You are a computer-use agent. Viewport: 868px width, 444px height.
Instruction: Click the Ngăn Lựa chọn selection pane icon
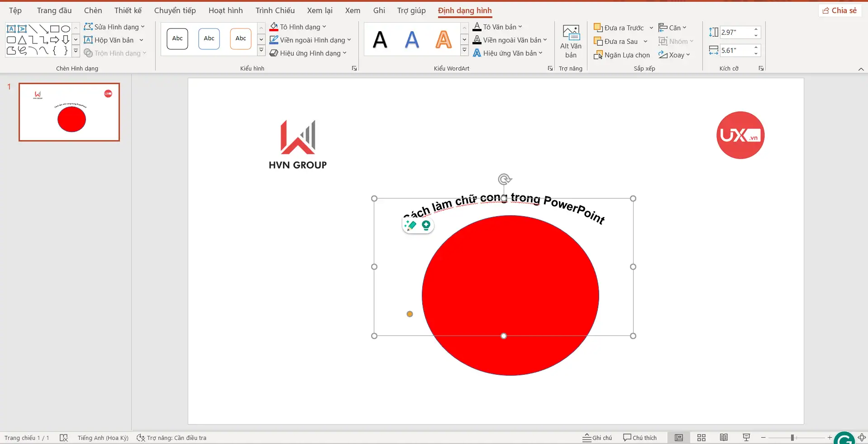tap(598, 55)
